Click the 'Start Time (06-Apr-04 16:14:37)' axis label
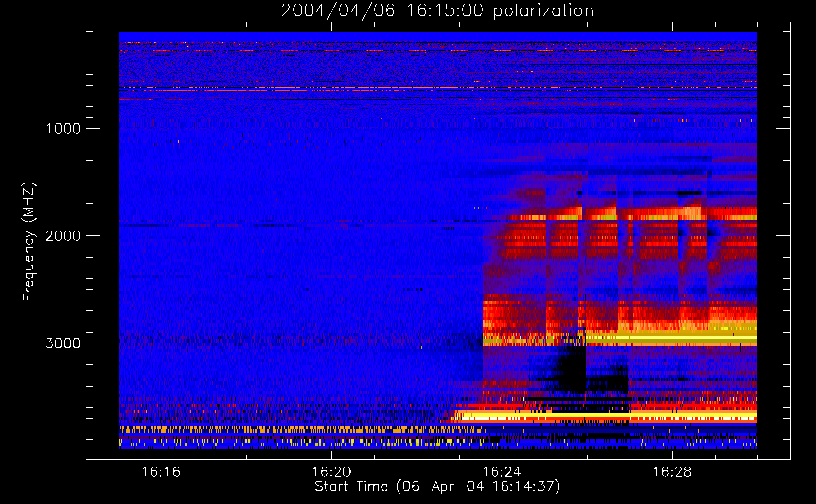Viewport: 816px width, 504px height. coord(437,487)
